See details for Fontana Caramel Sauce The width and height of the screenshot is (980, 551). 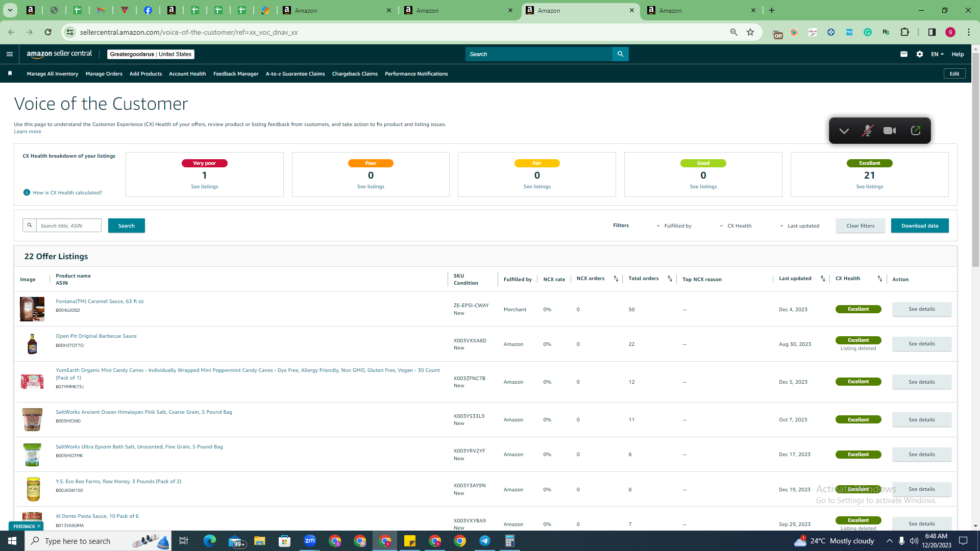922,309
